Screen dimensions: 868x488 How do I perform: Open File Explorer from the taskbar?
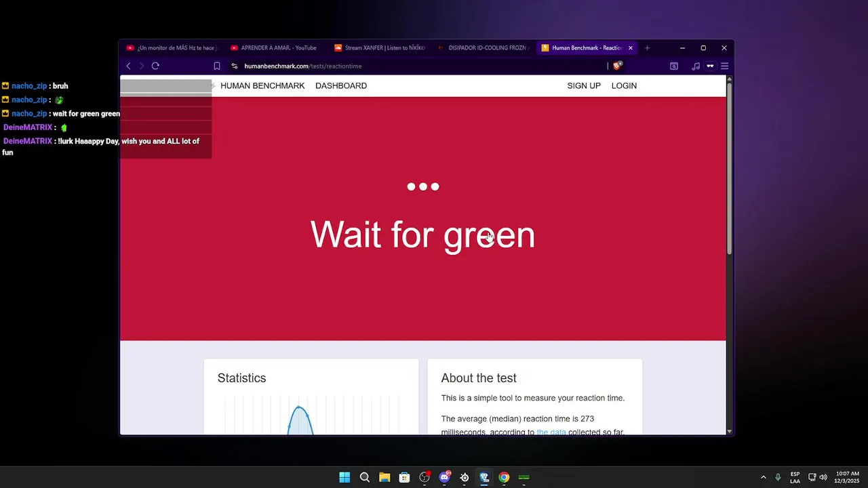(384, 477)
